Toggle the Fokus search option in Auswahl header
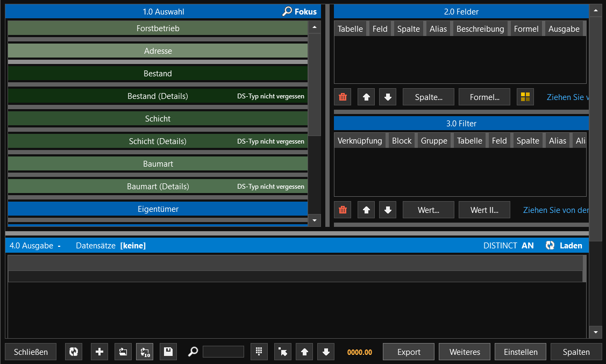The width and height of the screenshot is (606, 364). [x=300, y=12]
